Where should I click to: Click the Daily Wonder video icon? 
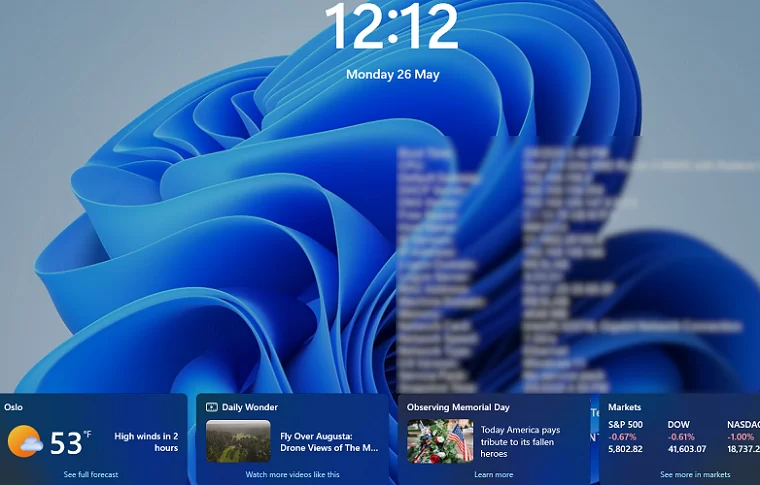[x=212, y=407]
